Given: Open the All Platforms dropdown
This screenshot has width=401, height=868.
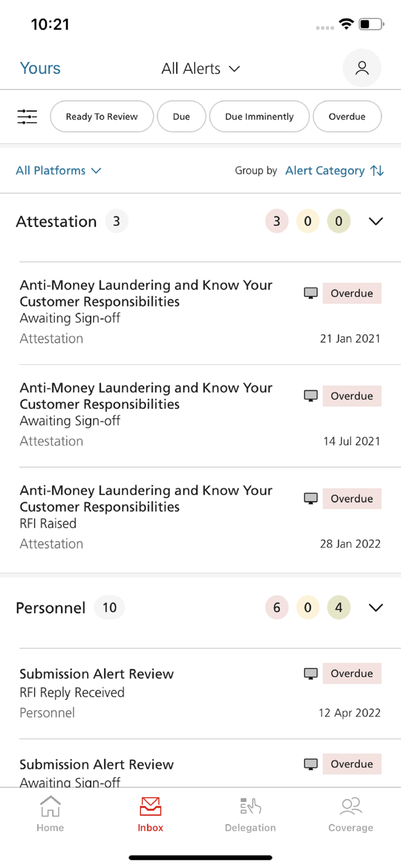Looking at the screenshot, I should [58, 170].
